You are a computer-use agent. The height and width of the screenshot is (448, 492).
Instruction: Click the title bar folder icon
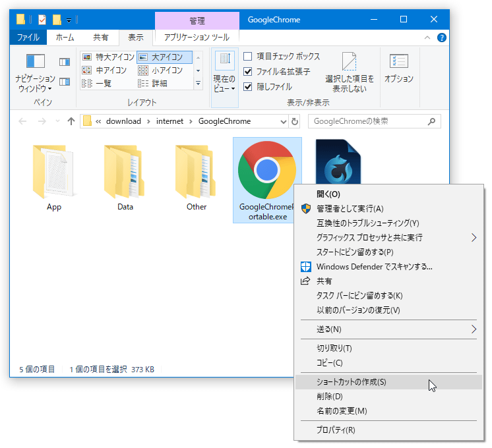(20, 20)
